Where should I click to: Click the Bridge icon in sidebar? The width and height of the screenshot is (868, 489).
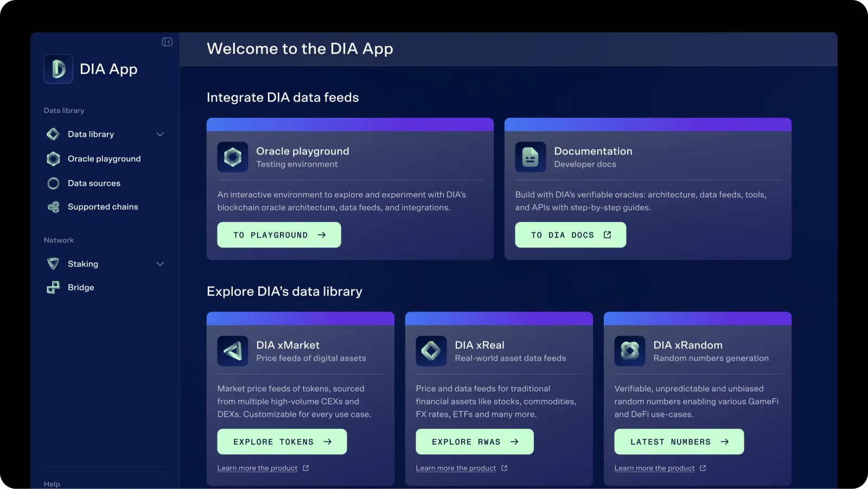click(53, 288)
